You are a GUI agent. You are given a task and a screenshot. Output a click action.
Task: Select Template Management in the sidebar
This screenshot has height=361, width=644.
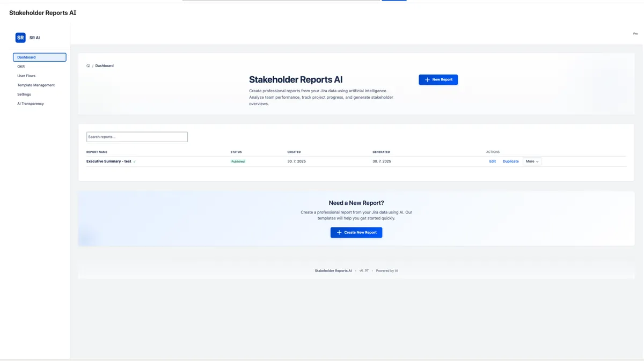point(36,85)
